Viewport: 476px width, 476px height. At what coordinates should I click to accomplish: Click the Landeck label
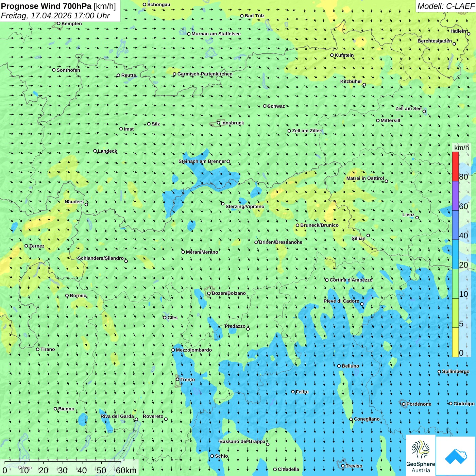(107, 151)
